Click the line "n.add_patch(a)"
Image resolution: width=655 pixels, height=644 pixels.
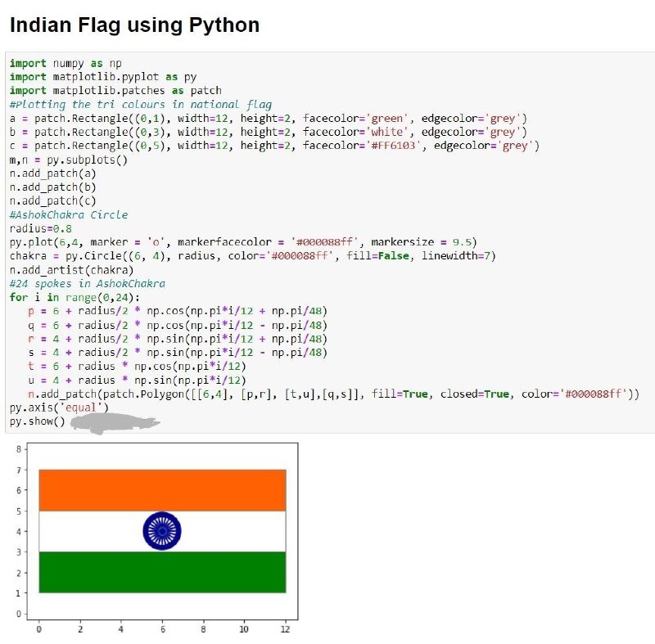pyautogui.click(x=52, y=173)
